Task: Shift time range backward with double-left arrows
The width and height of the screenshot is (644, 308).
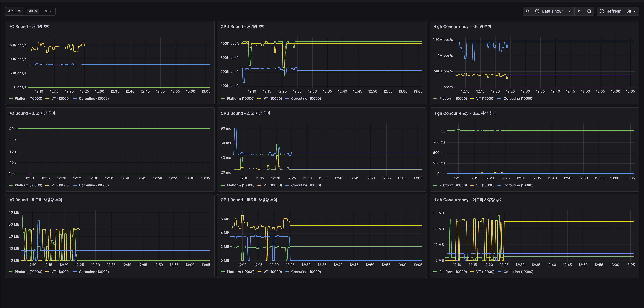Action: point(527,11)
